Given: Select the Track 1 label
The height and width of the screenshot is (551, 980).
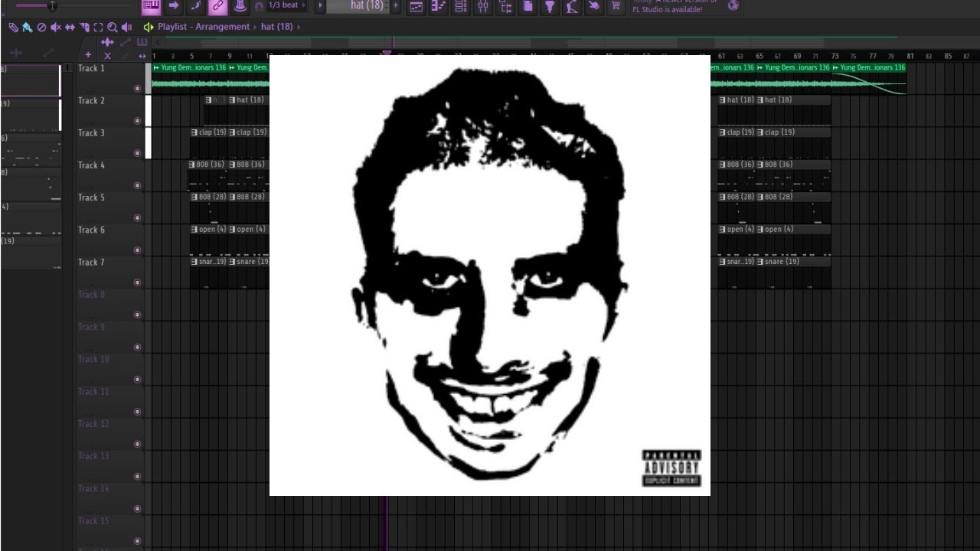Looking at the screenshot, I should (91, 69).
